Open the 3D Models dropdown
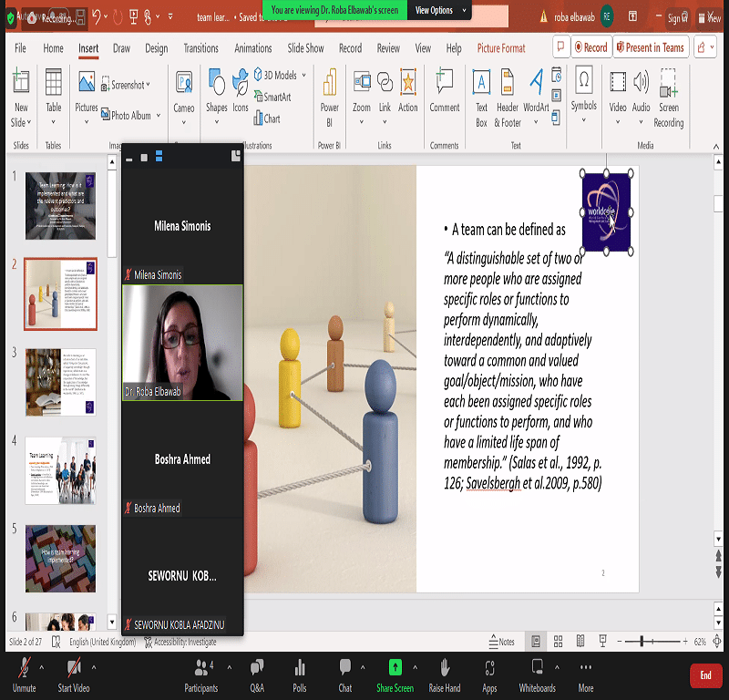The height and width of the screenshot is (700, 729). pyautogui.click(x=303, y=76)
